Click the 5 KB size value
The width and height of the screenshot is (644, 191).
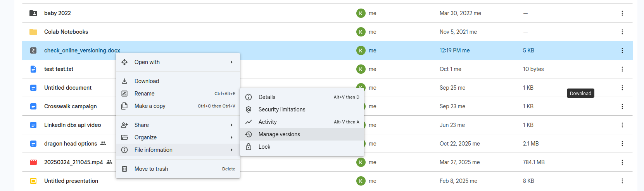[x=528, y=50]
